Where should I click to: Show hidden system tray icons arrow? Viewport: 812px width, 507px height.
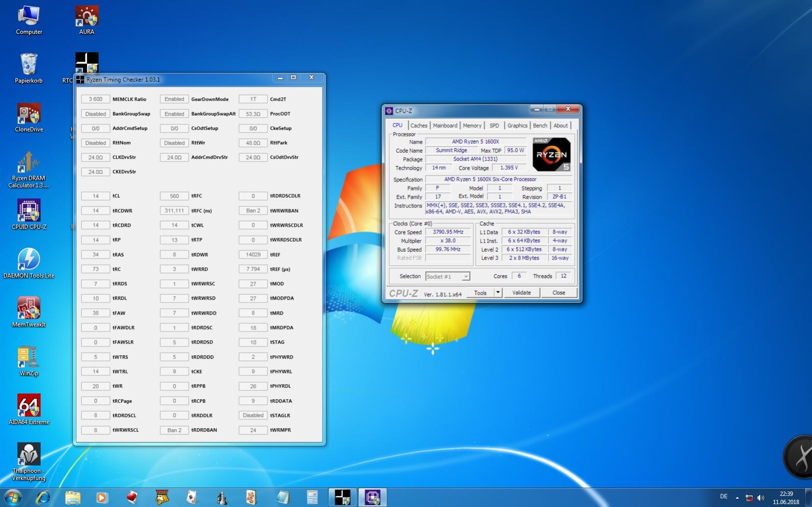737,497
